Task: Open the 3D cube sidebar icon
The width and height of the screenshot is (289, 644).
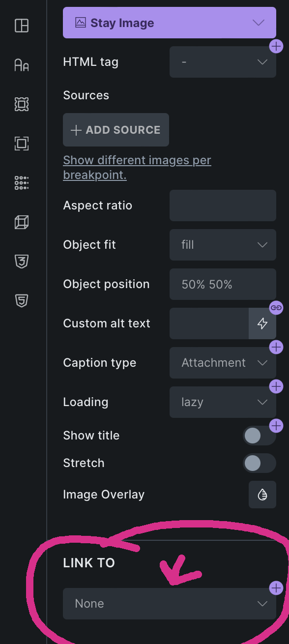Action: [x=22, y=222]
